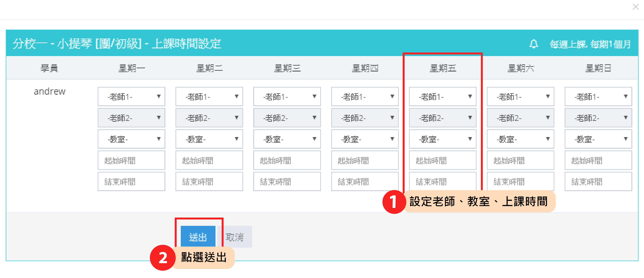Expand Tuesday's 教室 dropdown
Viewport: 644px width, 278px height.
pyautogui.click(x=209, y=139)
